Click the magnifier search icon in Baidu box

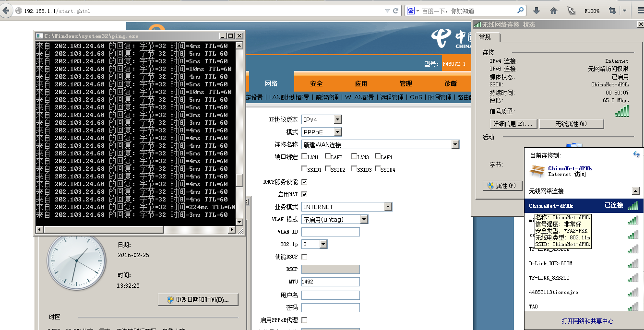[x=521, y=11]
